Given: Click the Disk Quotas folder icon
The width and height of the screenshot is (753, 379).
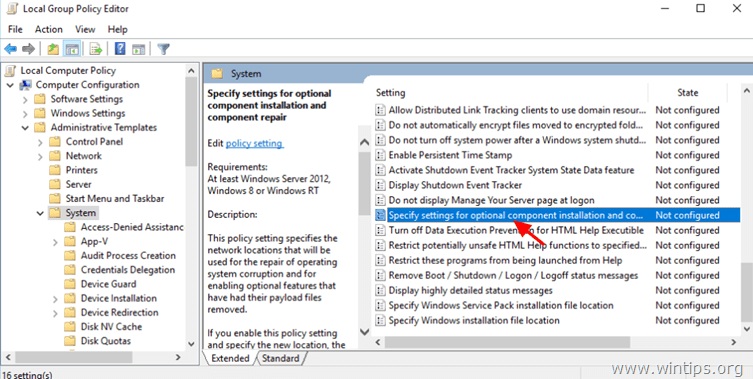Looking at the screenshot, I should [70, 341].
